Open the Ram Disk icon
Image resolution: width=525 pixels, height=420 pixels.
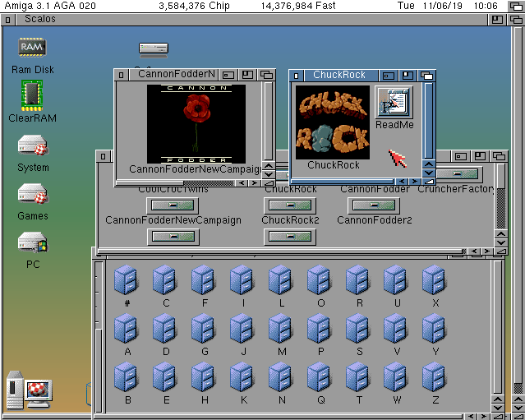(32, 48)
